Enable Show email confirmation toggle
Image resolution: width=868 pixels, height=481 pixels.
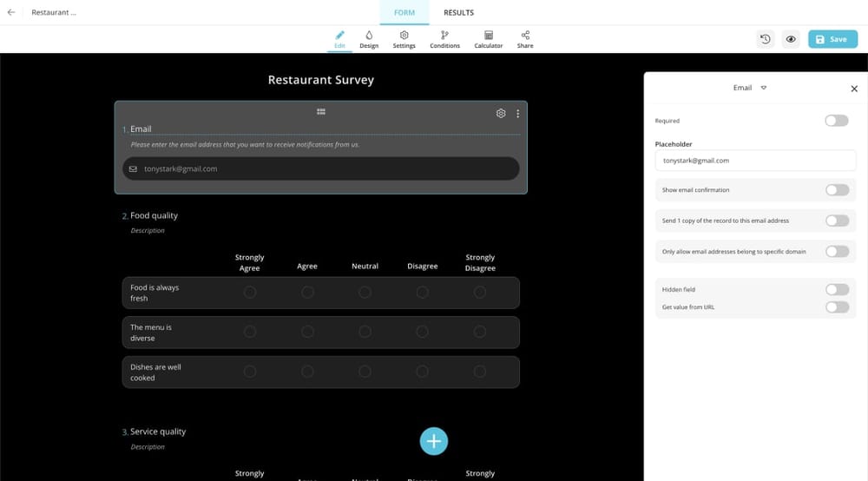click(x=836, y=190)
